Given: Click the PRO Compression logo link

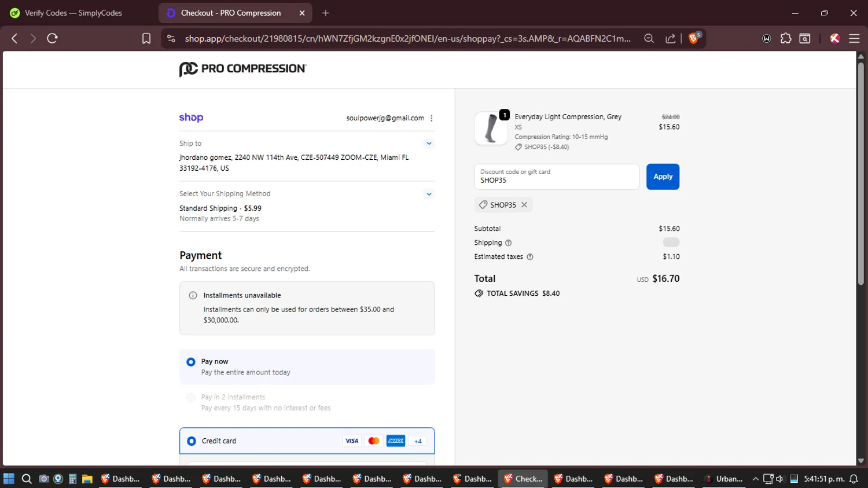Looking at the screenshot, I should point(242,69).
